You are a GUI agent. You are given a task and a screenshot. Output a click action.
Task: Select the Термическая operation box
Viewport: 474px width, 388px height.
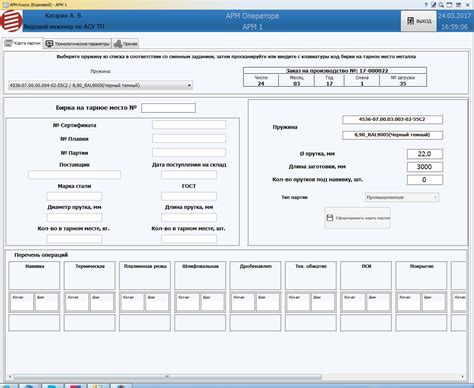tap(90, 275)
